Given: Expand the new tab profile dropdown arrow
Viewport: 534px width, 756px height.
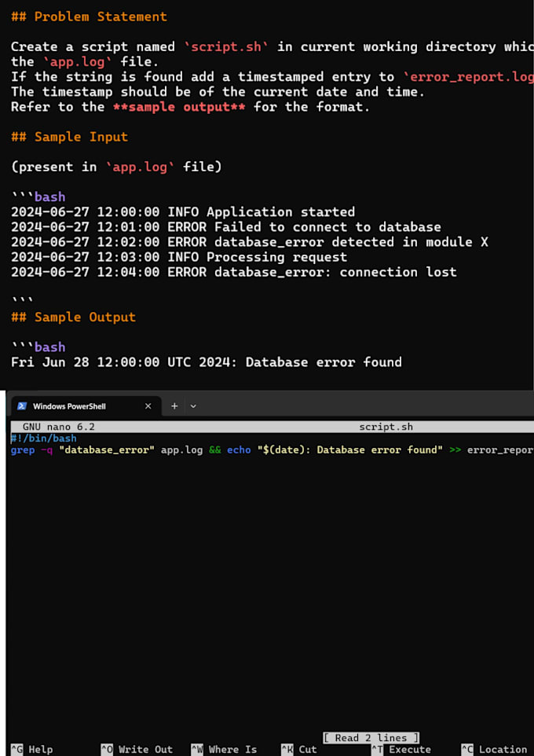Looking at the screenshot, I should [x=193, y=406].
